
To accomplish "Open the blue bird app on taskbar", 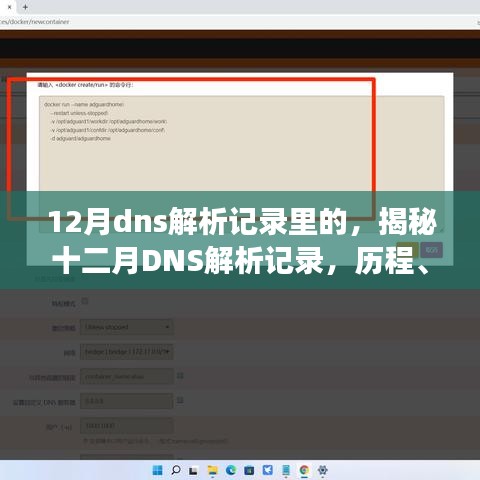I will (267, 470).
